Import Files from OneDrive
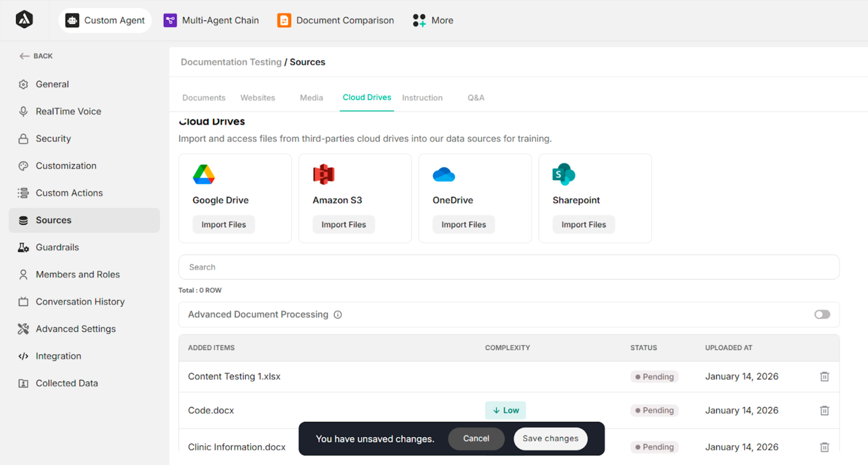This screenshot has width=868, height=465. click(x=464, y=224)
